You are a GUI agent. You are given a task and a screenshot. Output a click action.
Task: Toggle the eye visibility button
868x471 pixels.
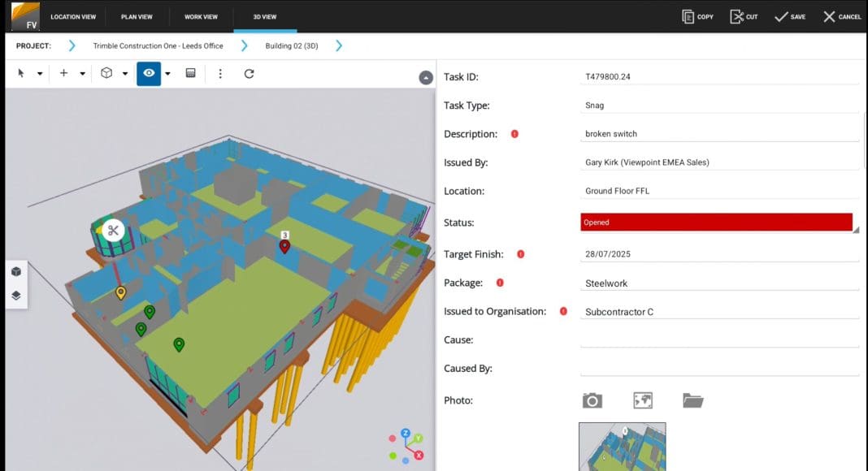[x=149, y=73]
